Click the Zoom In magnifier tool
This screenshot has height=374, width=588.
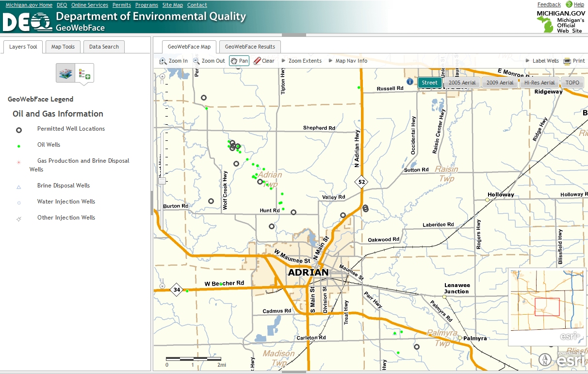click(173, 61)
